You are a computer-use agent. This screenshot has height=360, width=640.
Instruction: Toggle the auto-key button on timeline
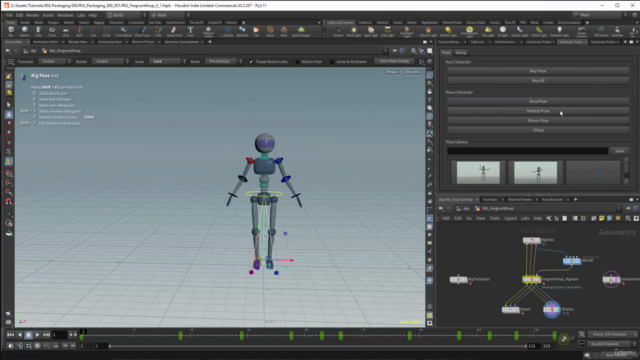pos(564,338)
